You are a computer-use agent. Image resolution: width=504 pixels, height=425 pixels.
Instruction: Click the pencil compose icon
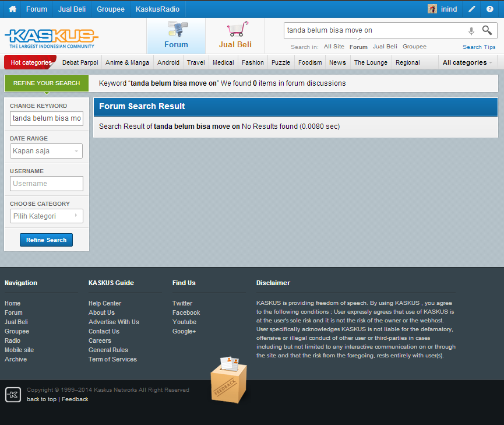tap(471, 9)
